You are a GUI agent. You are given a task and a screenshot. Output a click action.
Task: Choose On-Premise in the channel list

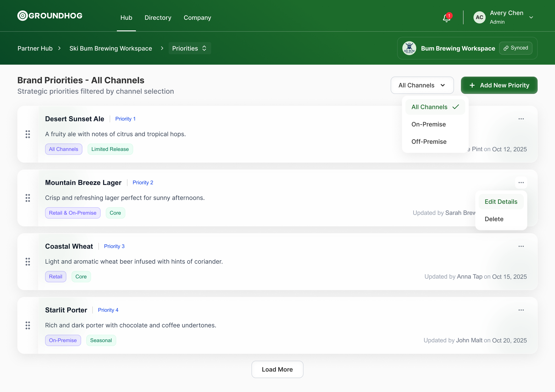click(429, 124)
